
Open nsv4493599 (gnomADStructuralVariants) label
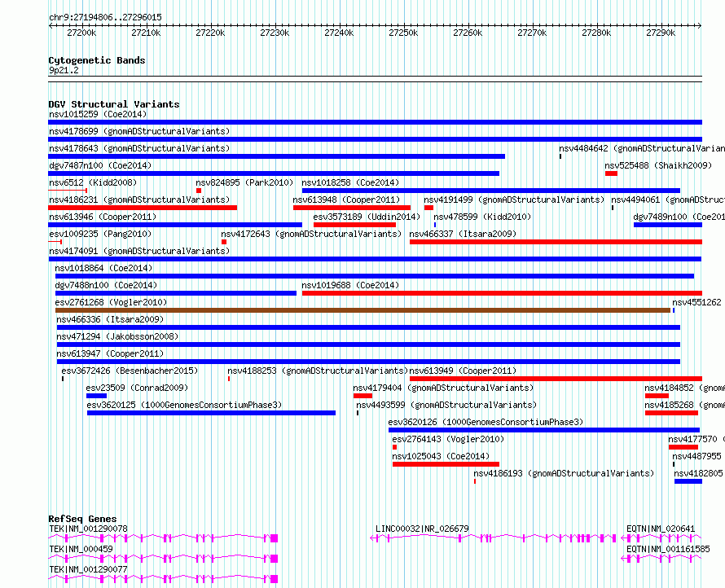tap(446, 405)
